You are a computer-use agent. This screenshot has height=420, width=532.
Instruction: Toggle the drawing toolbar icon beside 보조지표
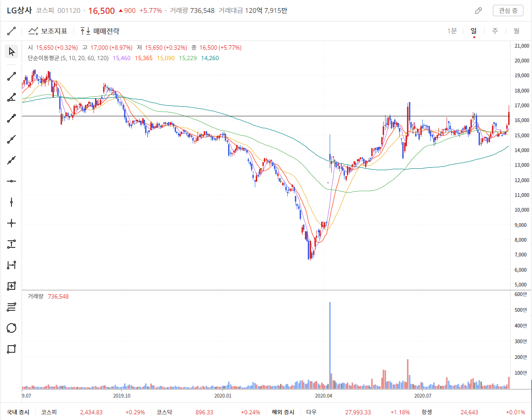click(x=11, y=31)
